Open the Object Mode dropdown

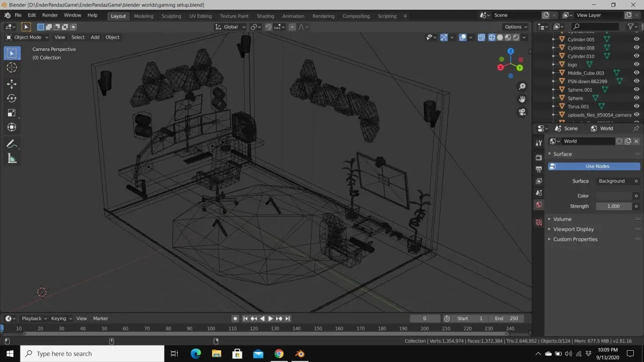27,37
